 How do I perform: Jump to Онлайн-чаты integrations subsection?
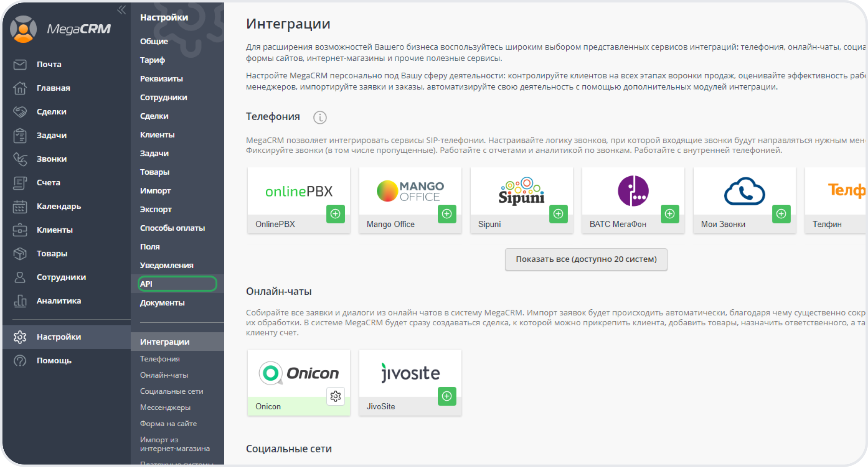(x=164, y=375)
